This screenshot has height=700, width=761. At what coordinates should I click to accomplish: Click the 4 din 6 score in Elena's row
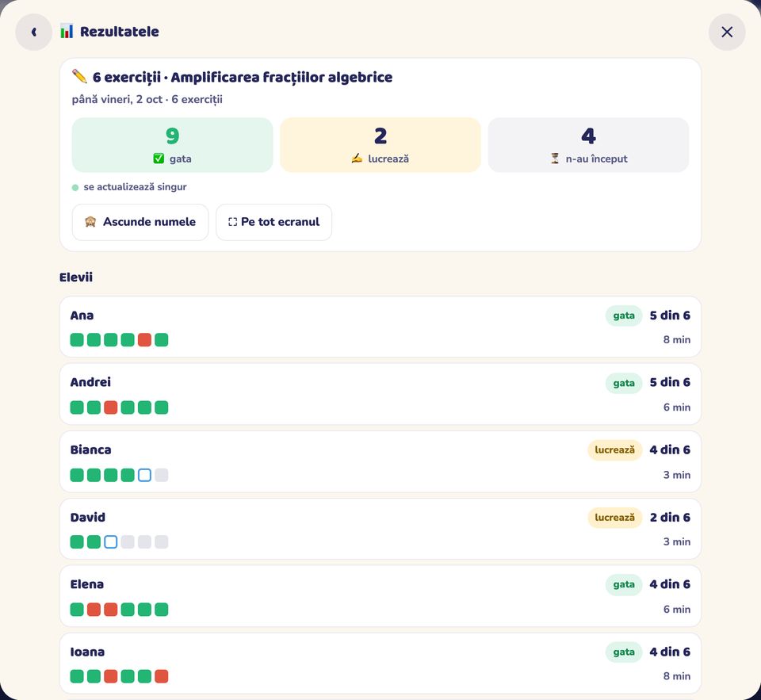coord(670,584)
